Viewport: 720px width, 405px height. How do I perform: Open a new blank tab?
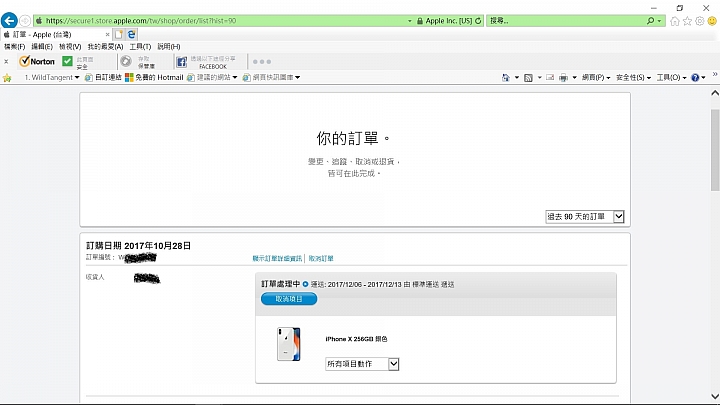click(x=119, y=34)
